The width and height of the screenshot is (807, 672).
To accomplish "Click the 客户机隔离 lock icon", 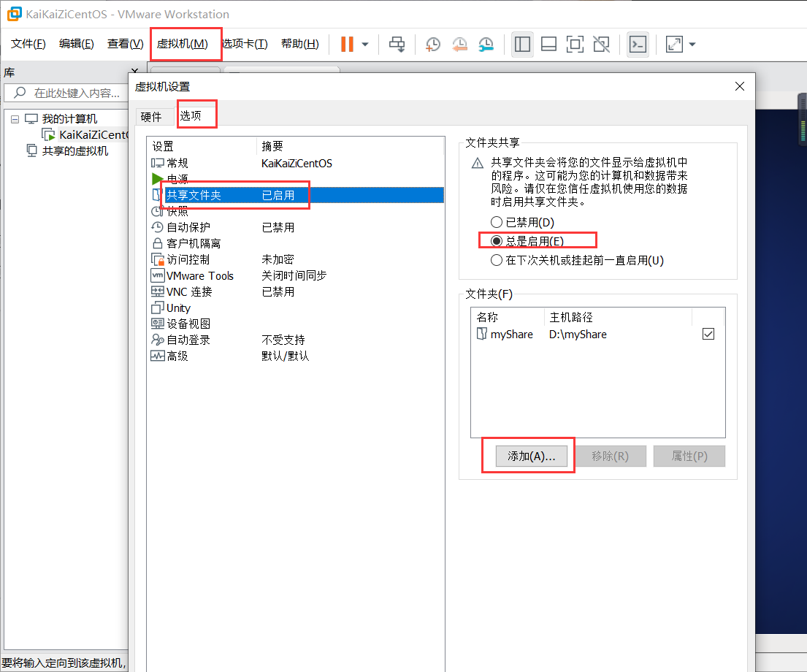I will [x=158, y=243].
